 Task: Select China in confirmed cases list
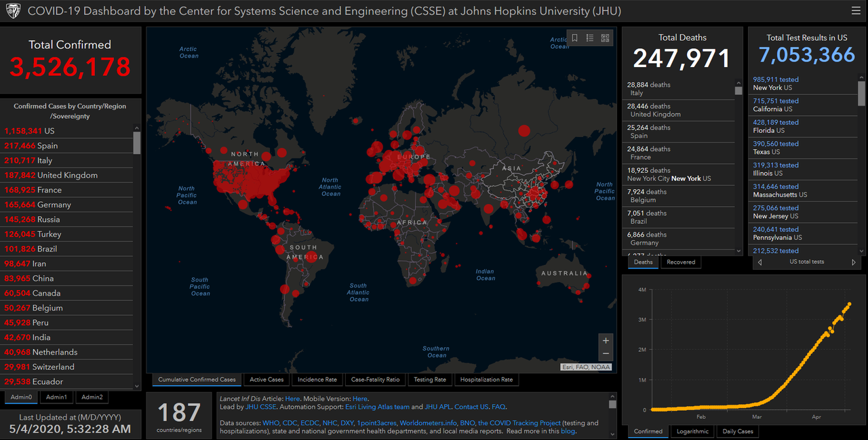[x=66, y=279]
